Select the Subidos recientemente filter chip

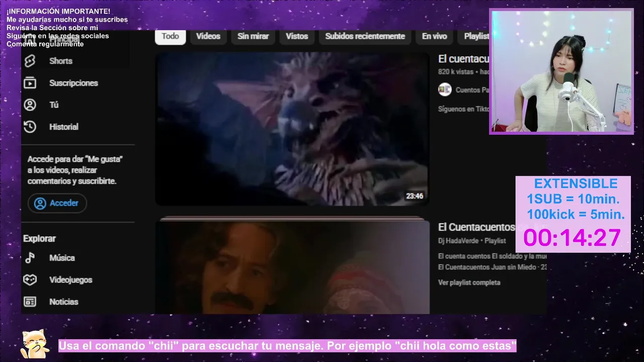pos(365,36)
